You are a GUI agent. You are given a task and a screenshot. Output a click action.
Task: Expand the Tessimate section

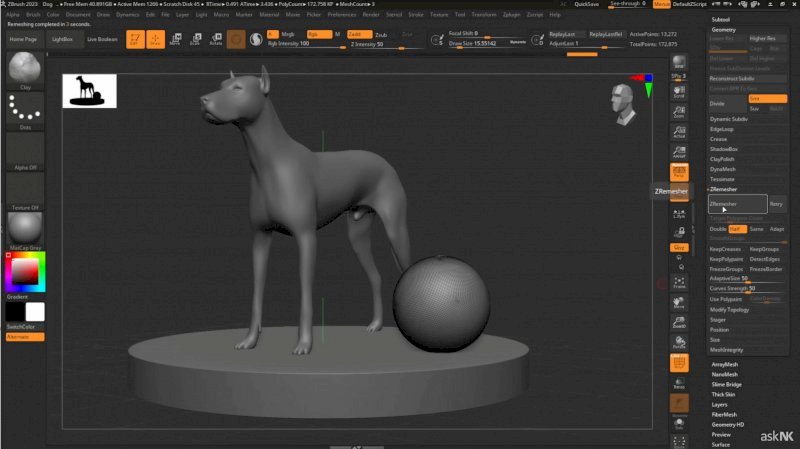click(x=722, y=179)
